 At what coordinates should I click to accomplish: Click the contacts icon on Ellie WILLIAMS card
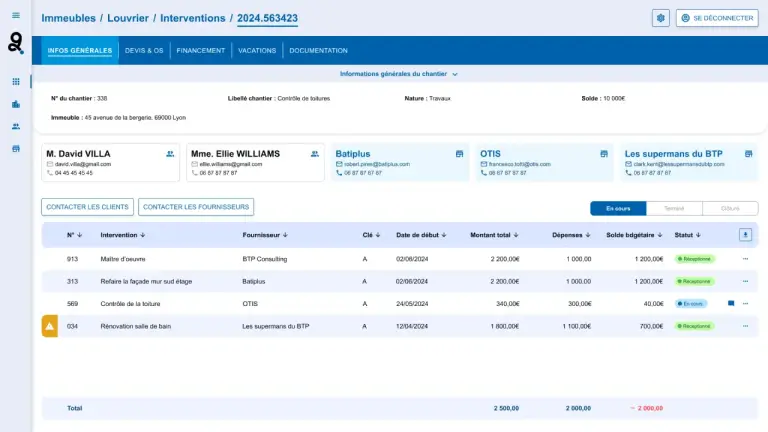pos(315,154)
